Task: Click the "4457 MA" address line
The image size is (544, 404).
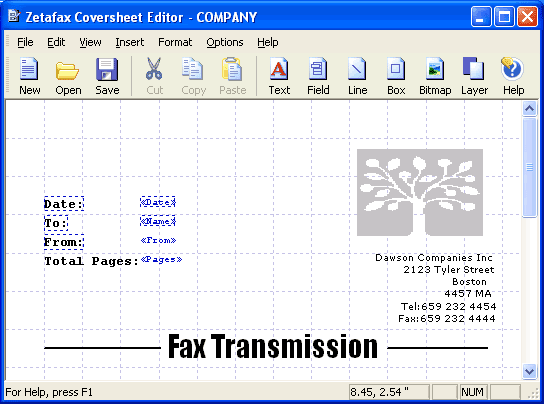Action: 468,294
